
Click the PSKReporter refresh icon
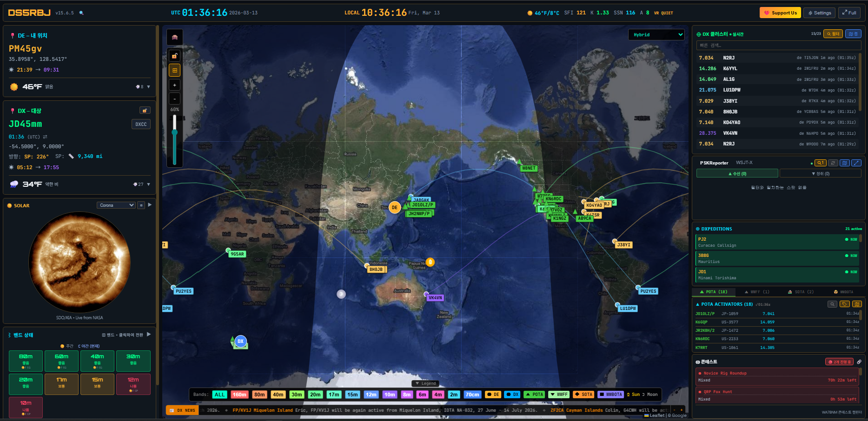(833, 163)
